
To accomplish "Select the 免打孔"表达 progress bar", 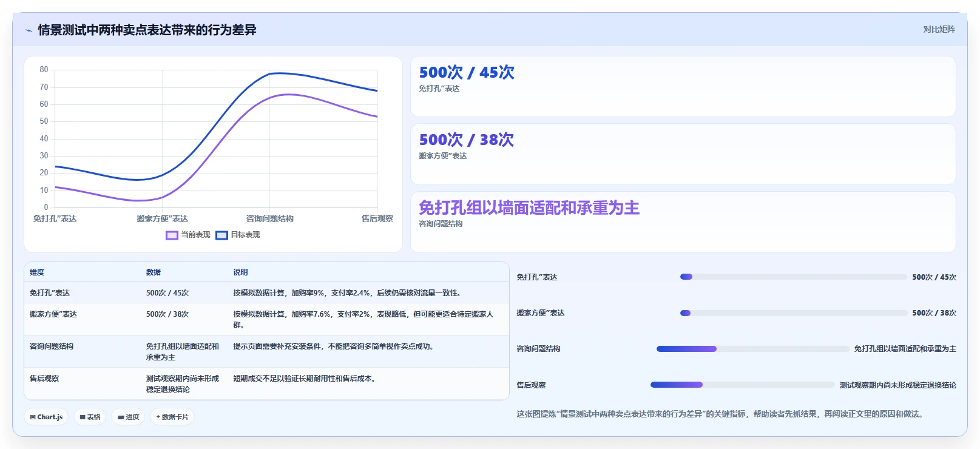I will [x=794, y=277].
